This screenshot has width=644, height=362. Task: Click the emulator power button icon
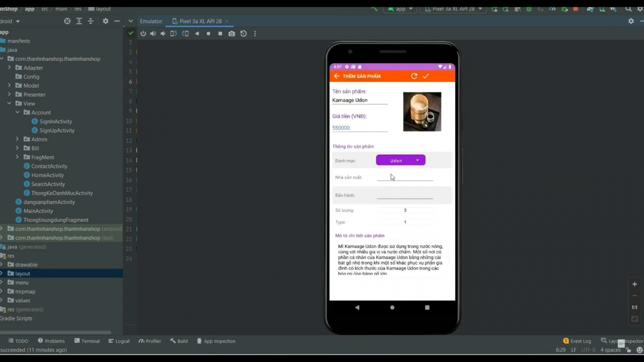pyautogui.click(x=143, y=34)
